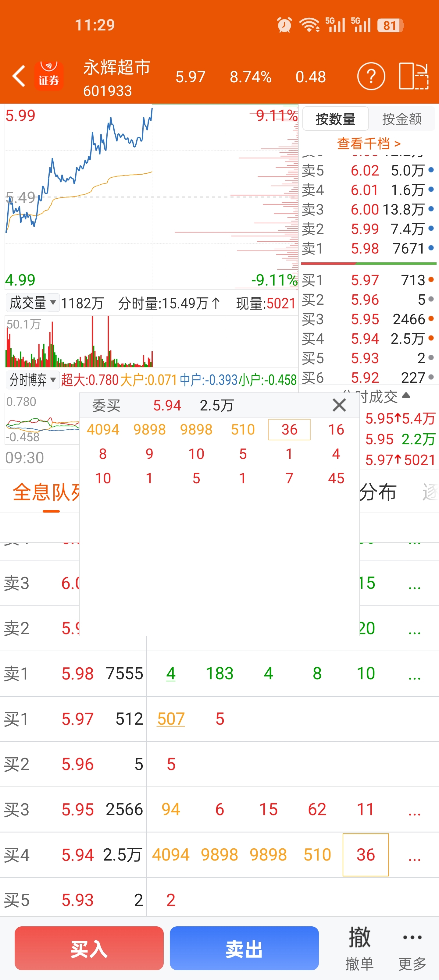
Task: Tap the 5.95 2.2万 trade tick
Action: (x=400, y=439)
